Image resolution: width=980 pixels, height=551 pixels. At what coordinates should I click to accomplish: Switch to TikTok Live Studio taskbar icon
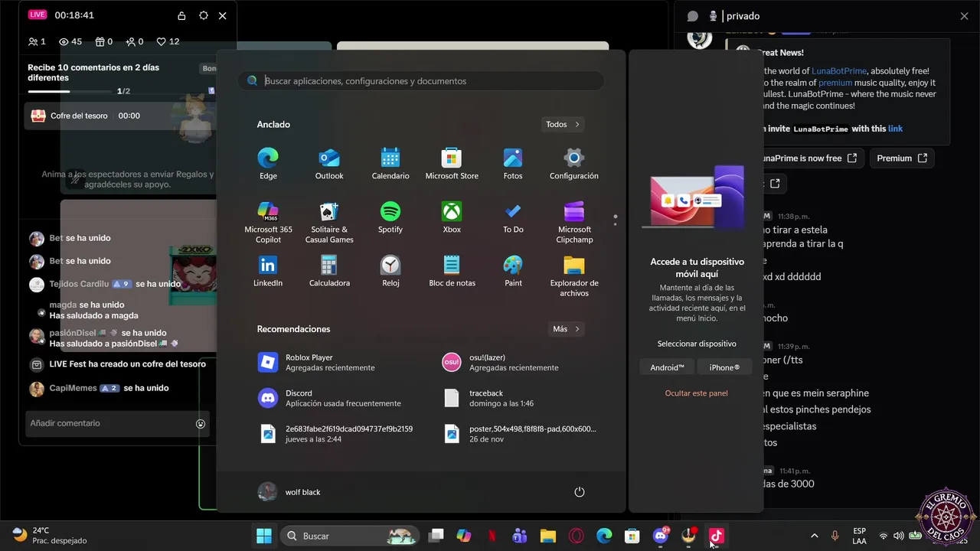pos(717,536)
